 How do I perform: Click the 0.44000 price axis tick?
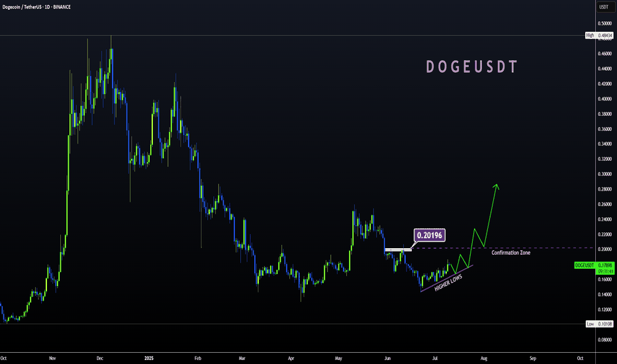tap(605, 68)
